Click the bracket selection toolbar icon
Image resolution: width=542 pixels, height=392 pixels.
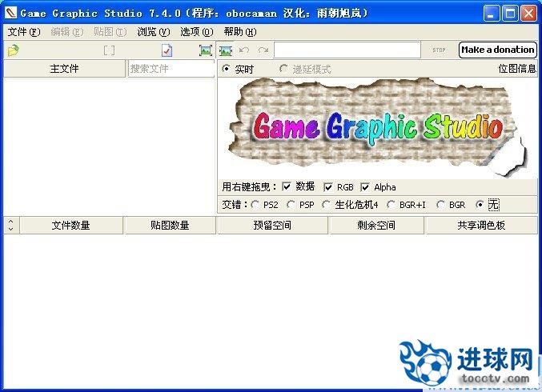[x=109, y=50]
